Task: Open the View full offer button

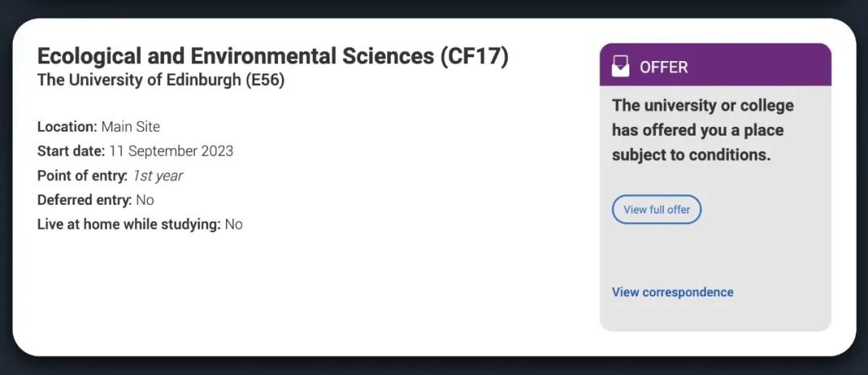Action: click(x=657, y=210)
